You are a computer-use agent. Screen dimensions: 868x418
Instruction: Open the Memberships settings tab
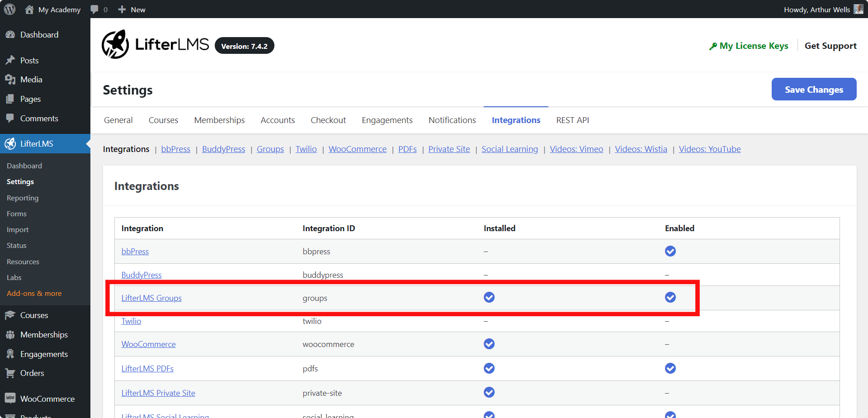click(219, 120)
